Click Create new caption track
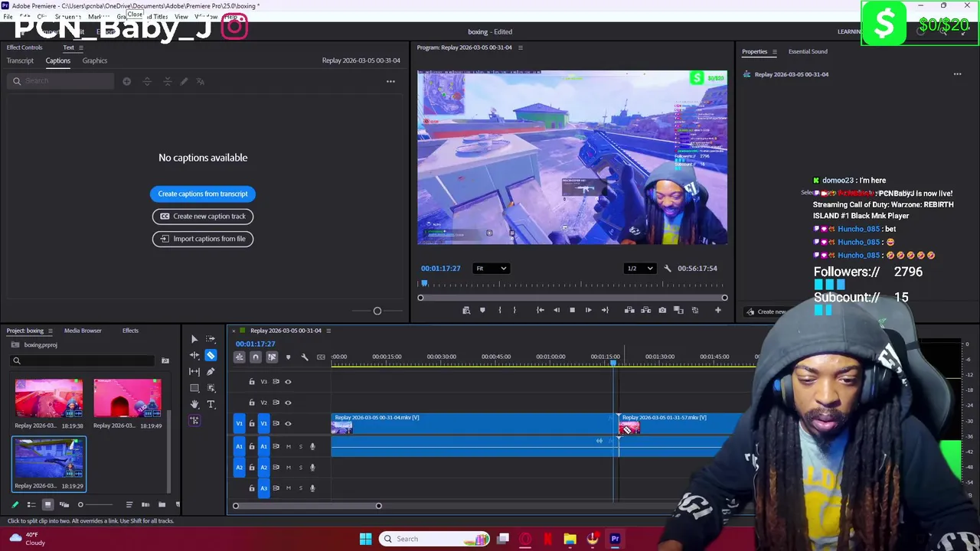The width and height of the screenshot is (980, 551). pos(203,216)
